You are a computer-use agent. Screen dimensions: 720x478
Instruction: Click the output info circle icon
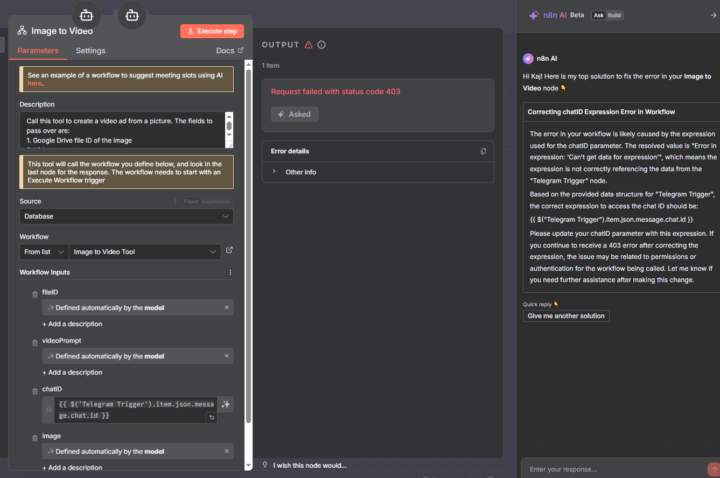[321, 45]
